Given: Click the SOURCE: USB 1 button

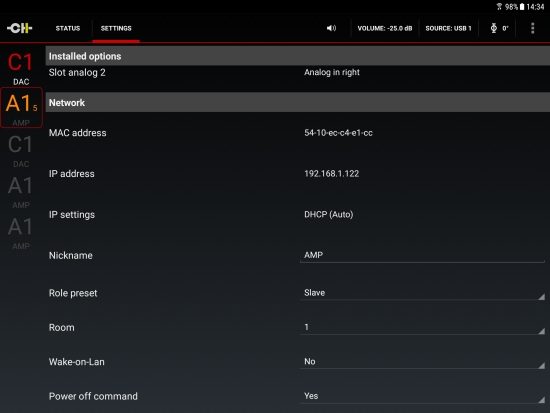Looking at the screenshot, I should pos(448,28).
